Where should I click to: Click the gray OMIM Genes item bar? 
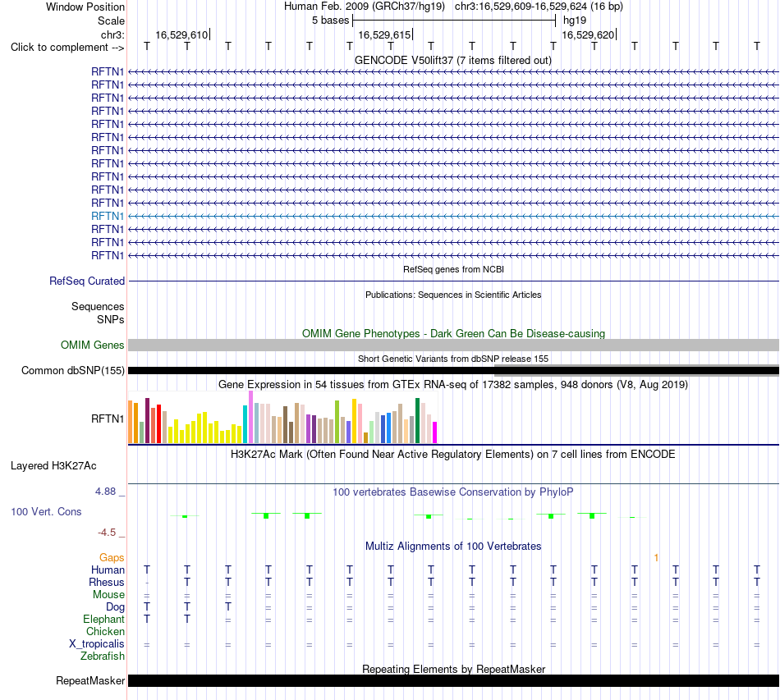tap(453, 345)
